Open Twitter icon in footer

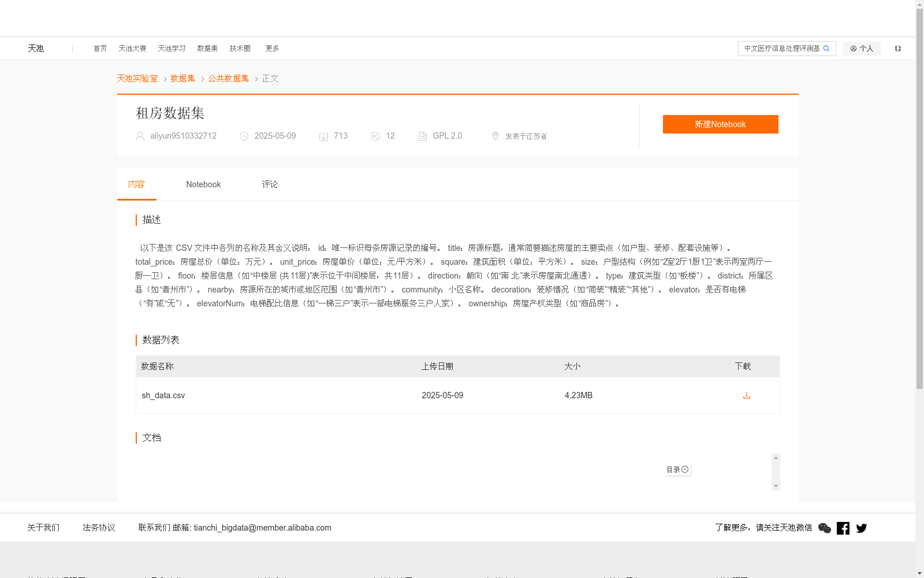point(862,528)
